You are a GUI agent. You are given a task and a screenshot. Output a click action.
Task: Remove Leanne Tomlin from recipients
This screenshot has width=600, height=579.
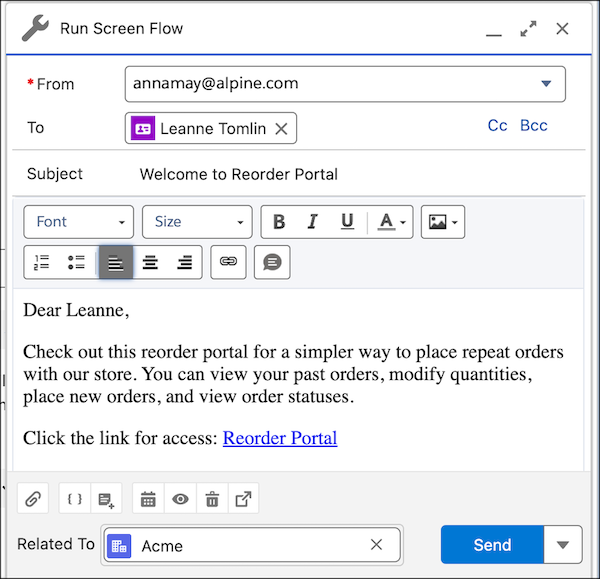[x=281, y=129]
